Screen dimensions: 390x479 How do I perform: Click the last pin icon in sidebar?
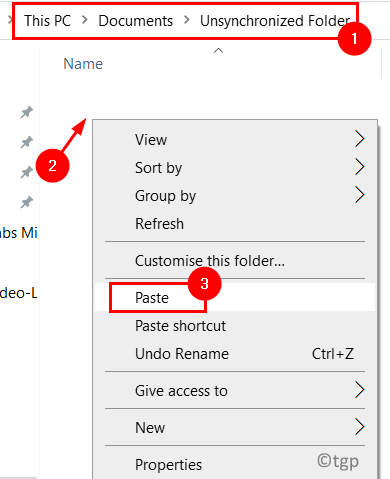[27, 202]
